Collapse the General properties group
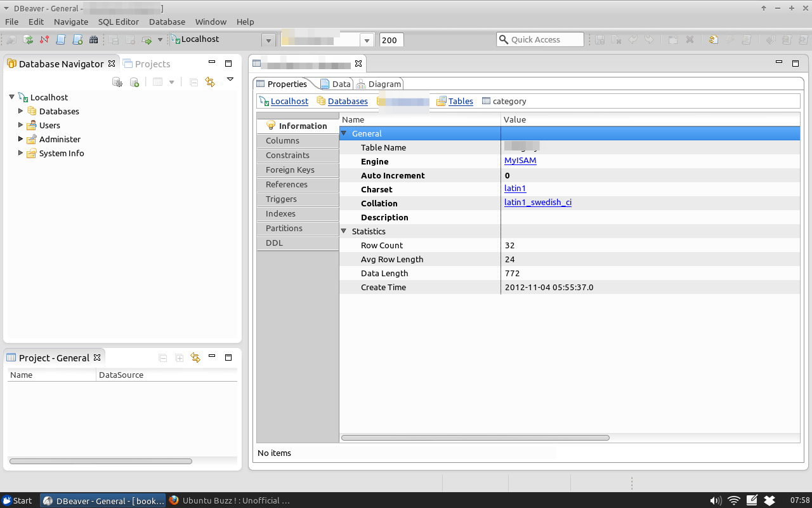Viewport: 812px width, 508px height. pyautogui.click(x=344, y=133)
